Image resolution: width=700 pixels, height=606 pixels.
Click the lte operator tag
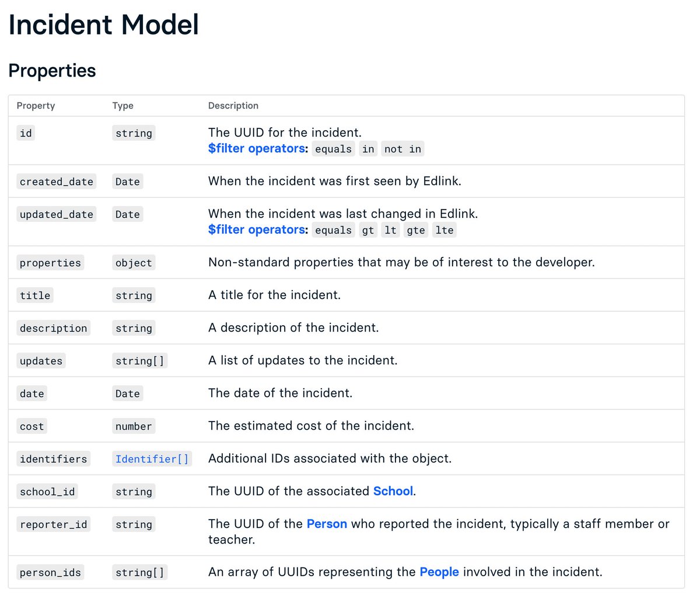[x=444, y=230]
